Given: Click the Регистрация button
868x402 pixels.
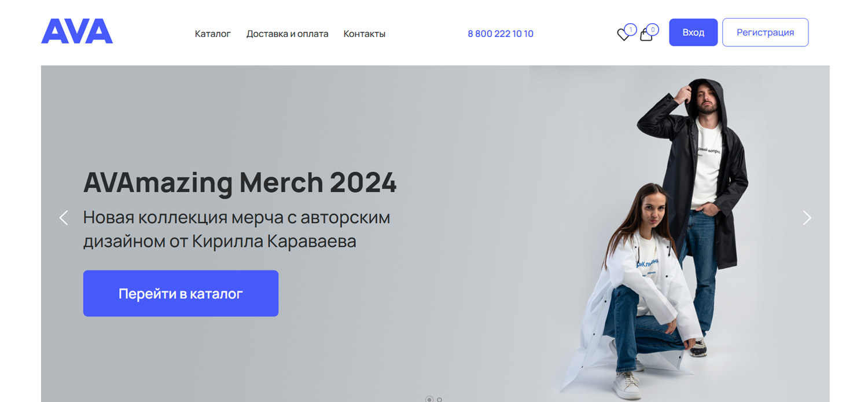Looking at the screenshot, I should (765, 32).
